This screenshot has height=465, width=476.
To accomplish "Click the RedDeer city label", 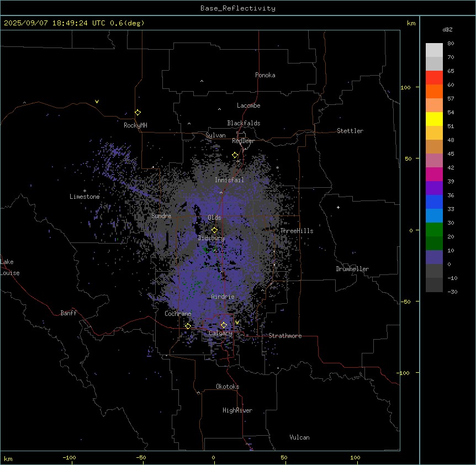I will point(244,141).
